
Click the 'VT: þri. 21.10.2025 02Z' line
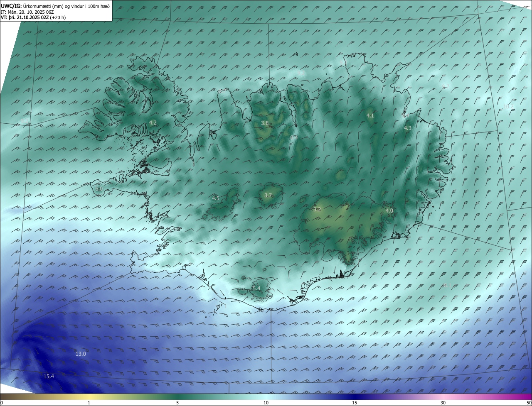click(x=33, y=17)
